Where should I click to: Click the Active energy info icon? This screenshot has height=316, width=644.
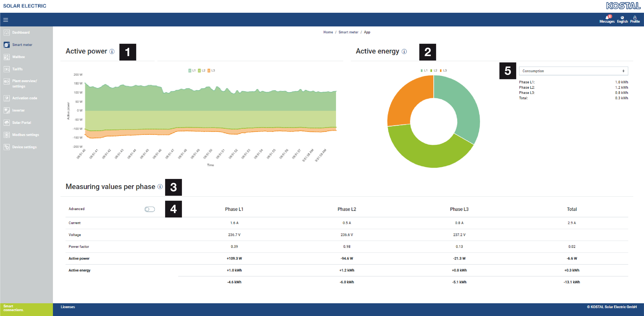[x=404, y=51]
